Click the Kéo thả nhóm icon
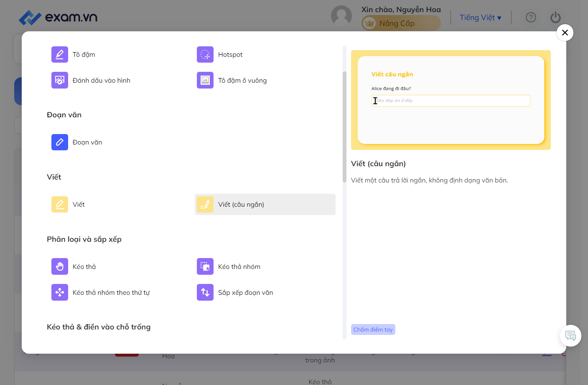The width and height of the screenshot is (588, 385). [205, 266]
